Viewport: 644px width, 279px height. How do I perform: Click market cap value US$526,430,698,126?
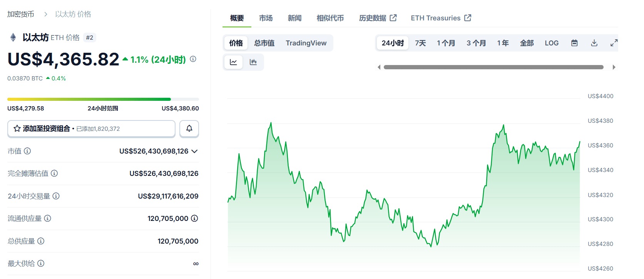pos(154,151)
